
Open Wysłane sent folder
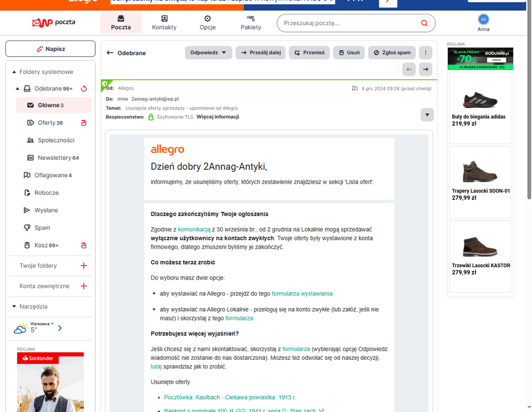(46, 210)
